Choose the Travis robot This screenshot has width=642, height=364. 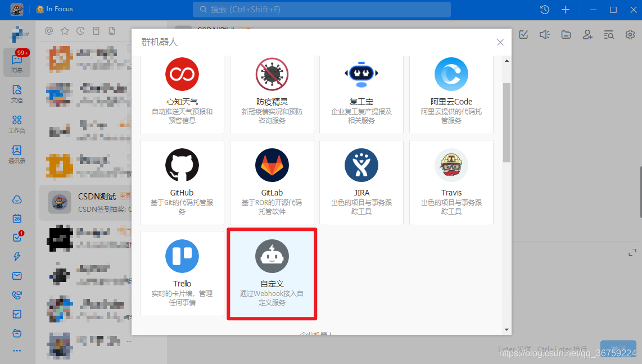(451, 183)
